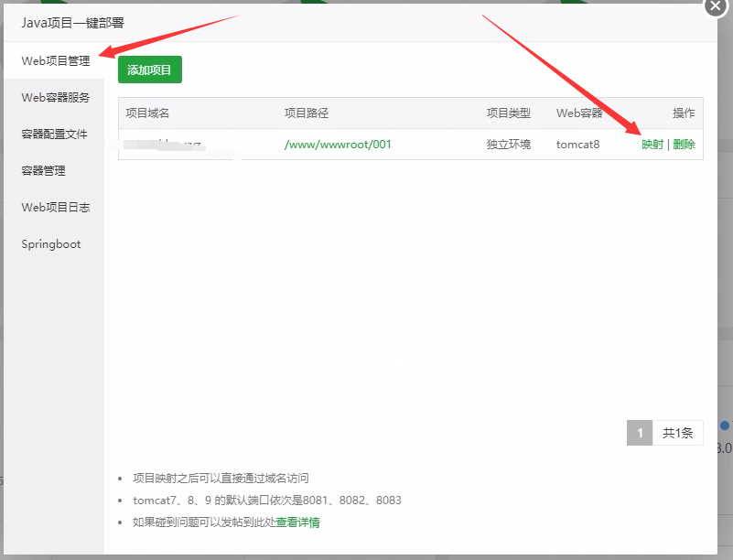Screen dimensions: 733x560
Task: Click the 项目类型 column header
Action: [508, 113]
